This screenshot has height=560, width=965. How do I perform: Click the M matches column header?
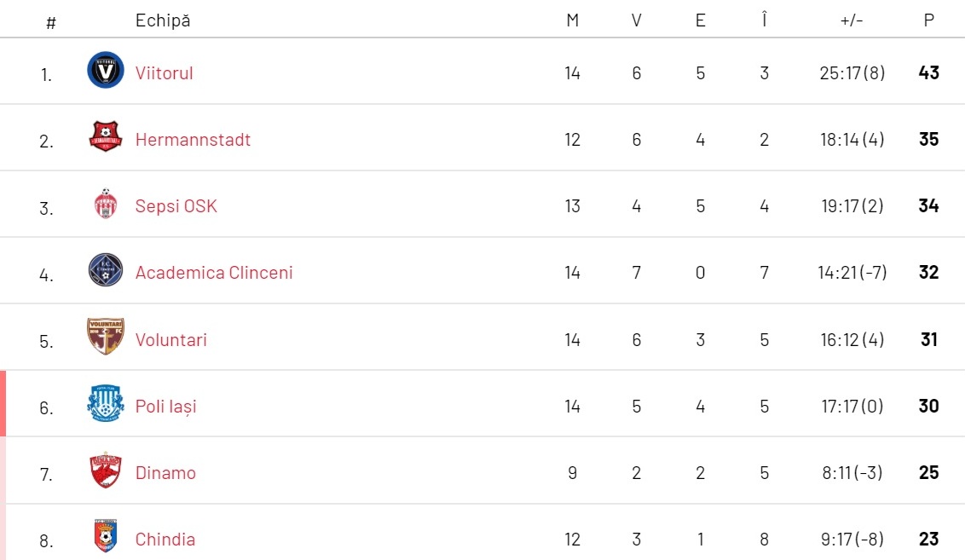coord(572,20)
